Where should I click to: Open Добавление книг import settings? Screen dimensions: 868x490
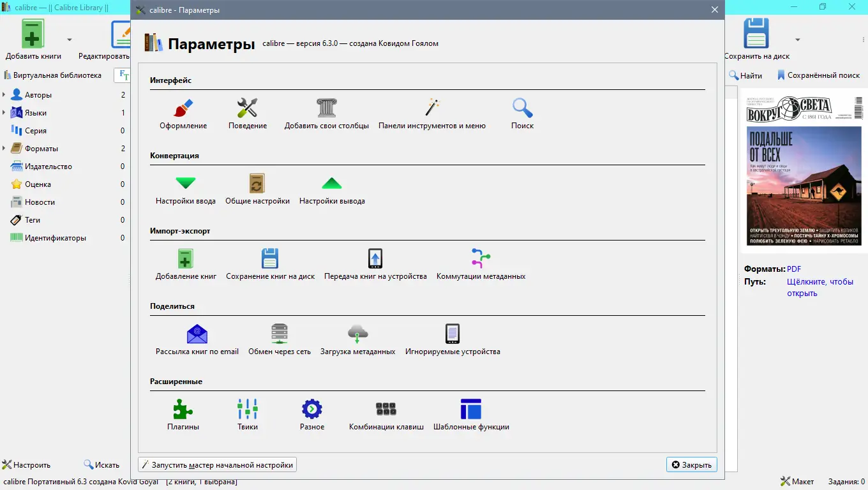186,265
